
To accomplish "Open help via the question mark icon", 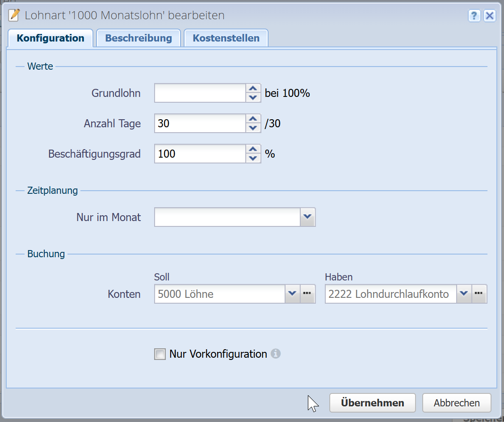I will [x=474, y=16].
